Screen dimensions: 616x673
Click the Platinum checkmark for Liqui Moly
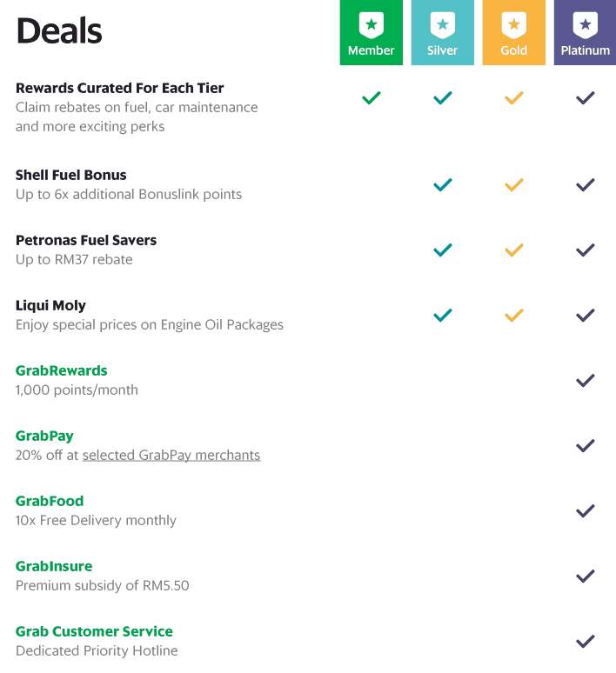click(x=585, y=315)
